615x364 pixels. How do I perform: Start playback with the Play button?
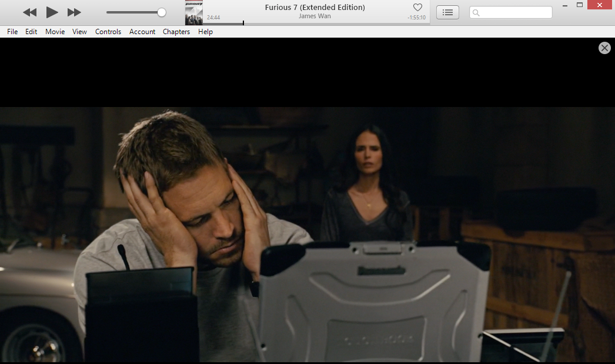pyautogui.click(x=52, y=12)
